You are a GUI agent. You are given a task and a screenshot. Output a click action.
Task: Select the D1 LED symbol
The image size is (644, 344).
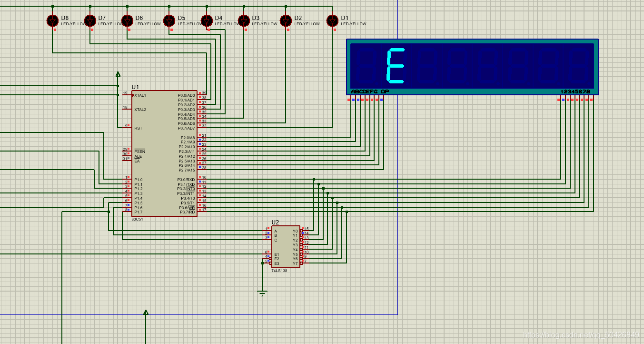[x=332, y=20]
